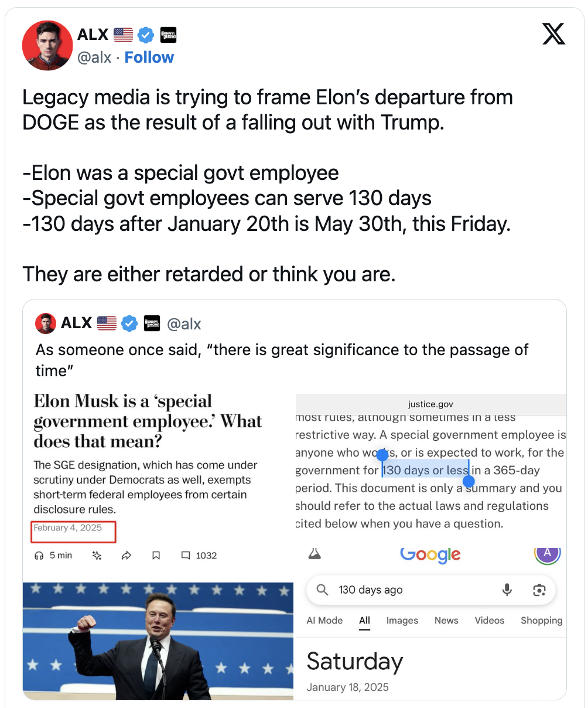Open the Labs flask icon
The image size is (588, 708).
(x=314, y=553)
